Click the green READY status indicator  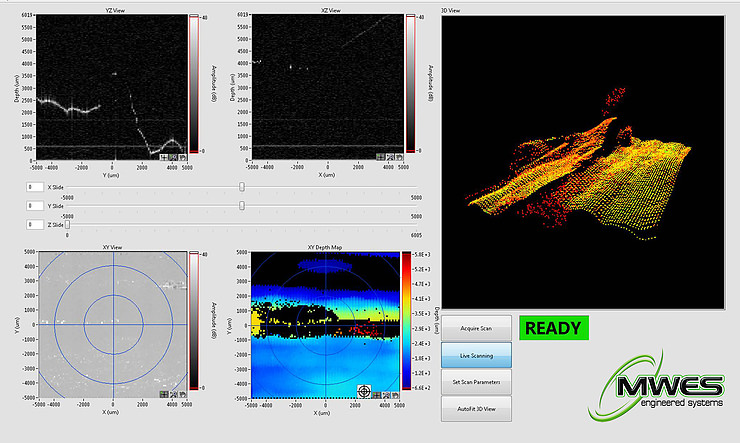[x=554, y=328]
